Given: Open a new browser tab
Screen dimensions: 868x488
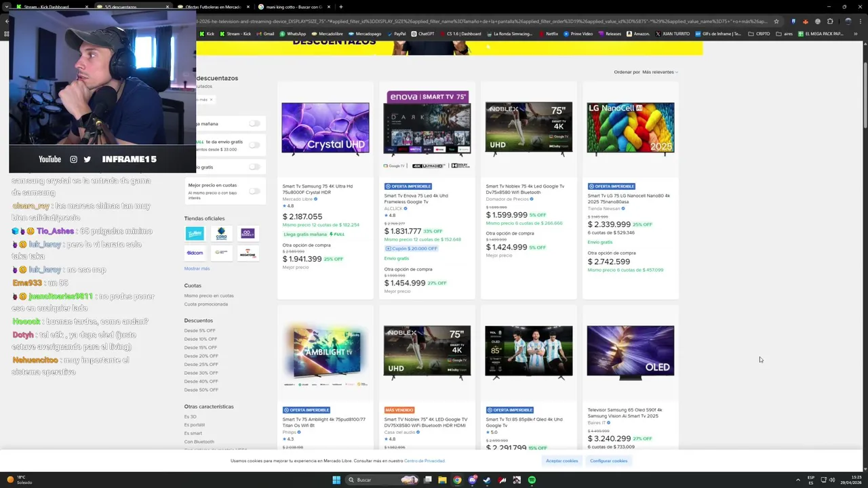Looking at the screenshot, I should [x=341, y=7].
